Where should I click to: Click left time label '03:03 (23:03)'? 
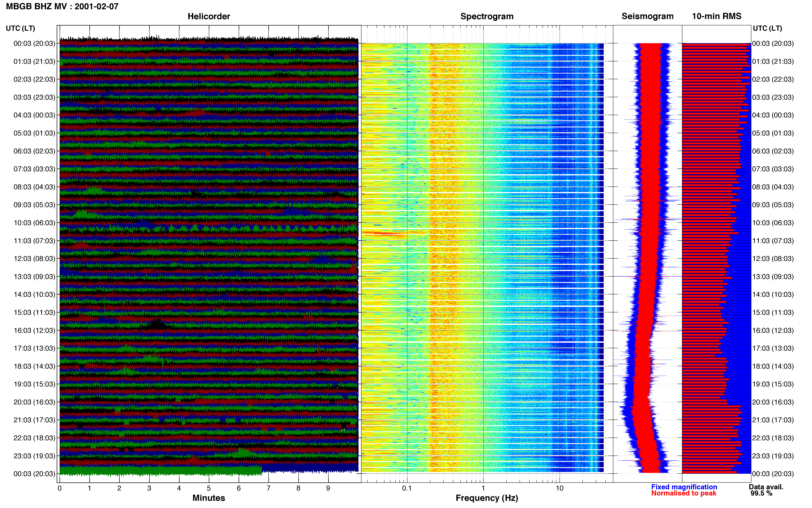pos(34,97)
